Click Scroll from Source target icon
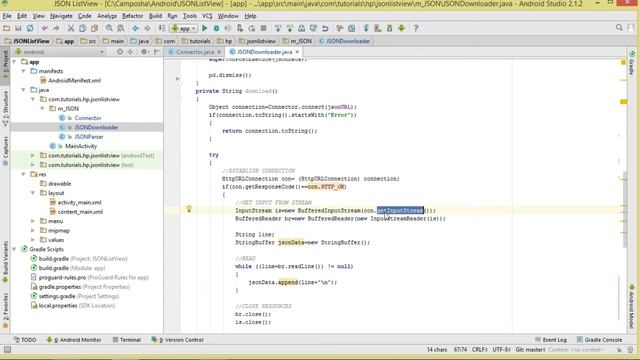Viewport: 640px width, 360px height. click(x=120, y=52)
